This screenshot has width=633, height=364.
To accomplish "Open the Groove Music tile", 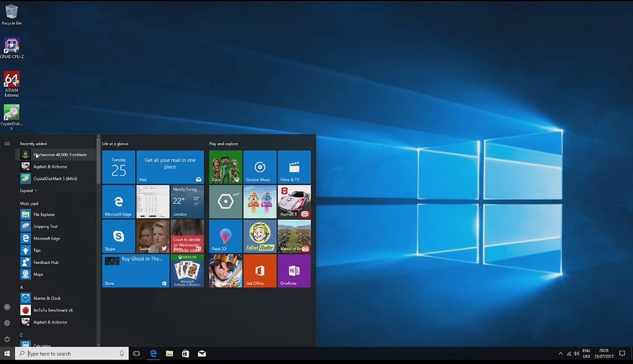I will (260, 167).
